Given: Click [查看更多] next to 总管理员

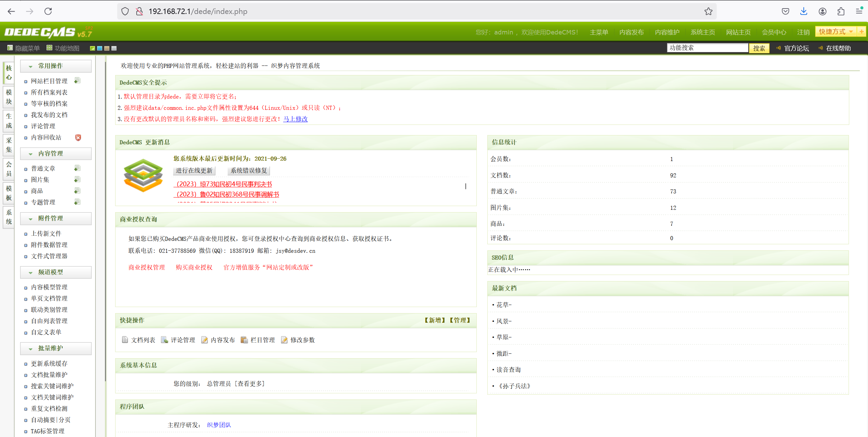Looking at the screenshot, I should pos(249,383).
